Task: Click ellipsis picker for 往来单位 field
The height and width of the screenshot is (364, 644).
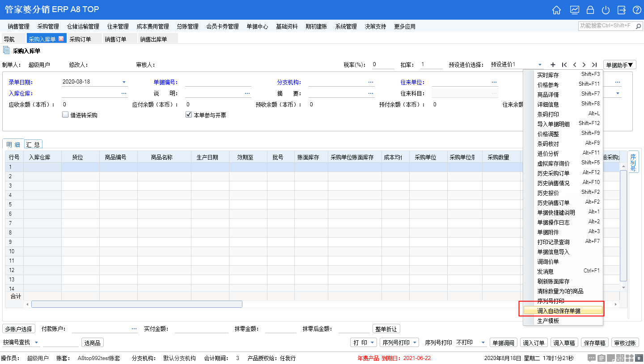Action: point(494,82)
